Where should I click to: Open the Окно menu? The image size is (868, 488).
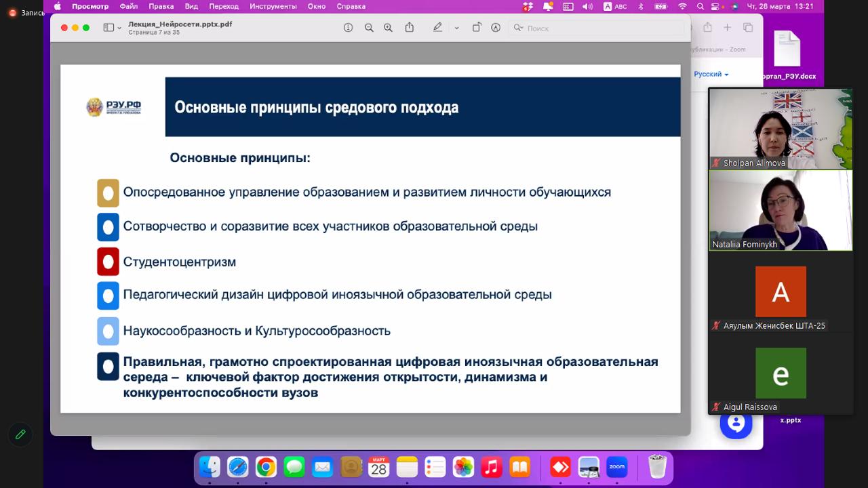(x=317, y=6)
